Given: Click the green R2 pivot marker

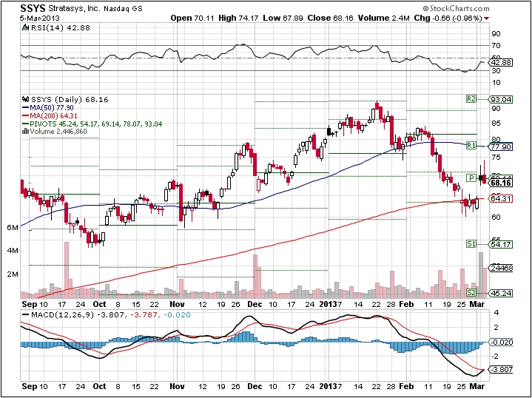Looking at the screenshot, I should (471, 98).
